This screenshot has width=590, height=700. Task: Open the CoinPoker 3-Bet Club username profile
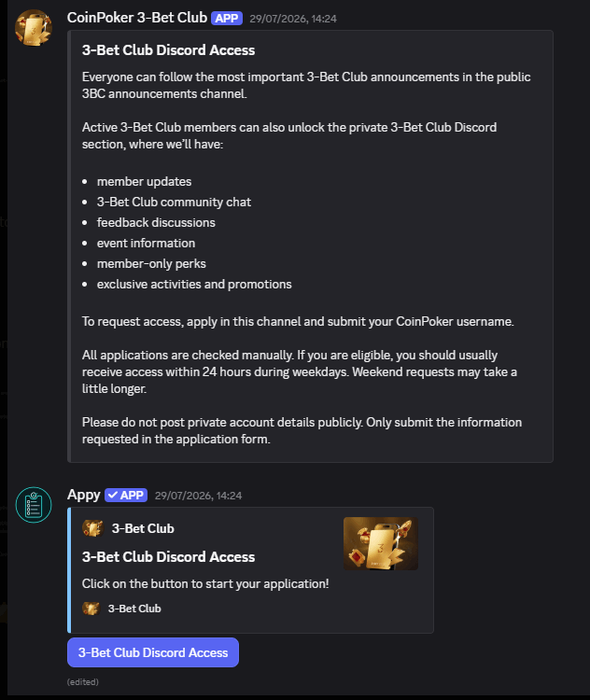[137, 17]
